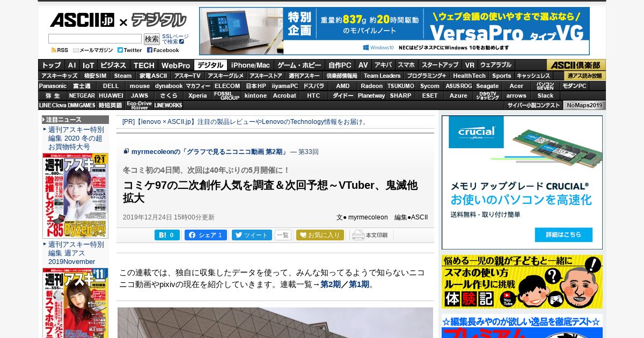Screen dimensions: 644x338
Task: Open the TECH navigation tab
Action: (144, 65)
